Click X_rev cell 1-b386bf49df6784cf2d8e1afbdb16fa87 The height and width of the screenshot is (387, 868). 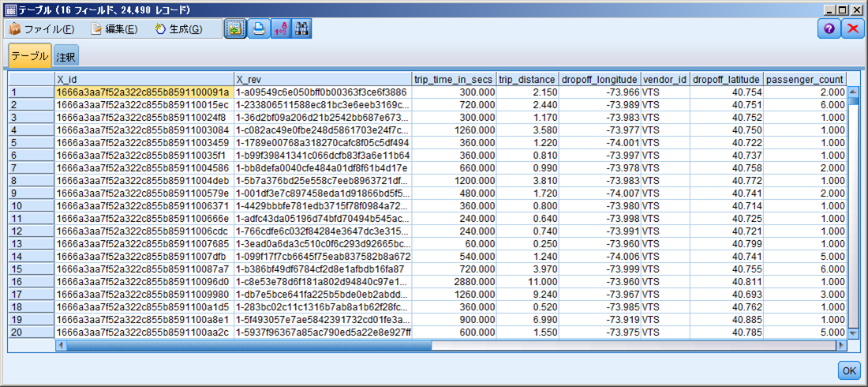tap(323, 269)
